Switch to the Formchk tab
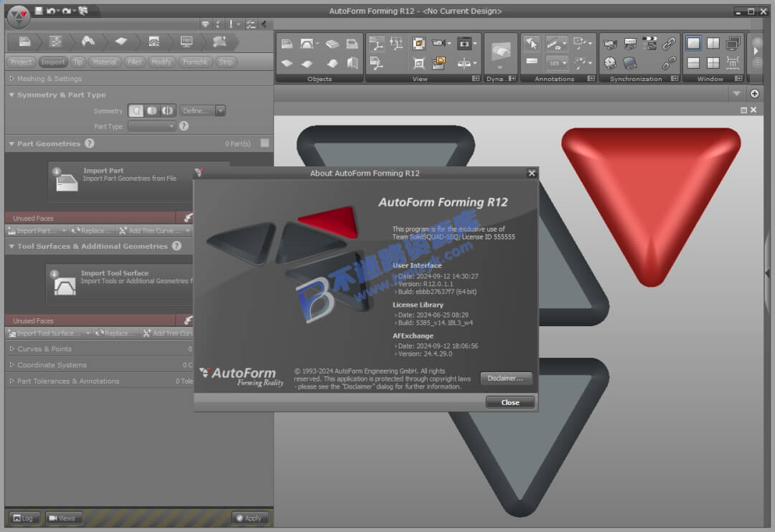The height and width of the screenshot is (532, 775). pyautogui.click(x=195, y=62)
